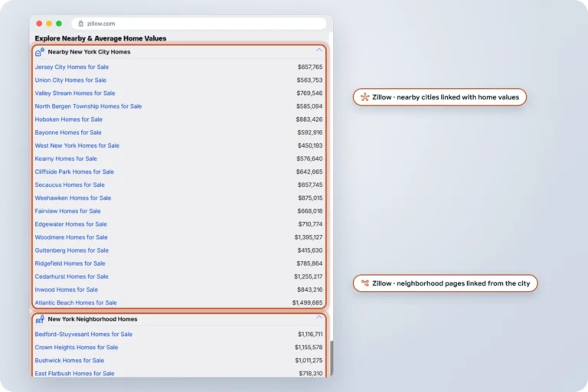Open West New York Homes for Sale
The width and height of the screenshot is (588, 392).
pos(77,145)
